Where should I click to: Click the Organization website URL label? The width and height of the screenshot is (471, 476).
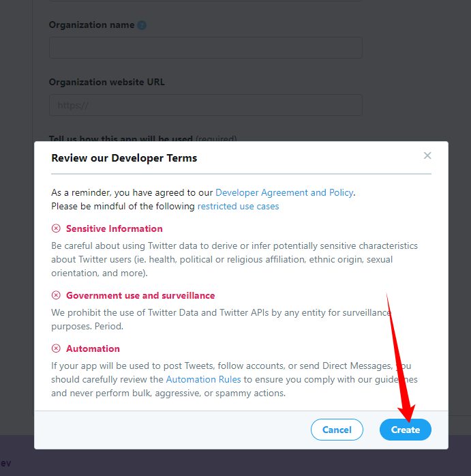point(107,82)
